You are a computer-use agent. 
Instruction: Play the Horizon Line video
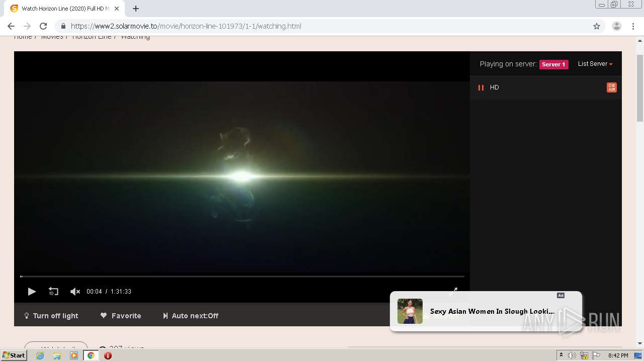click(x=32, y=292)
